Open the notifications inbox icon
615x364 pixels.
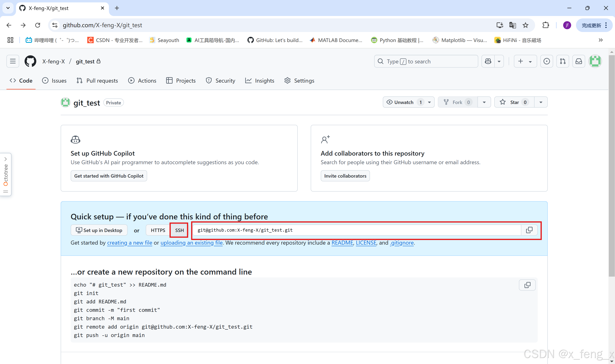click(x=579, y=61)
